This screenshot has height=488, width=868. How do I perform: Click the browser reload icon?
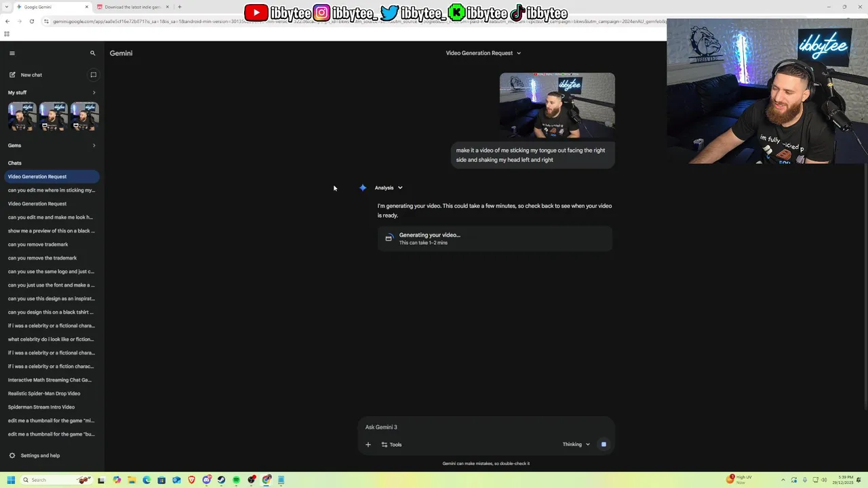[x=31, y=21]
